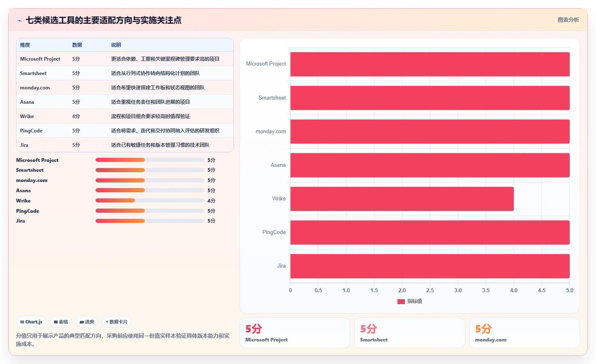Click the Smartsheet progress bar
Viewport: 596px width, 364px height.
[150, 170]
